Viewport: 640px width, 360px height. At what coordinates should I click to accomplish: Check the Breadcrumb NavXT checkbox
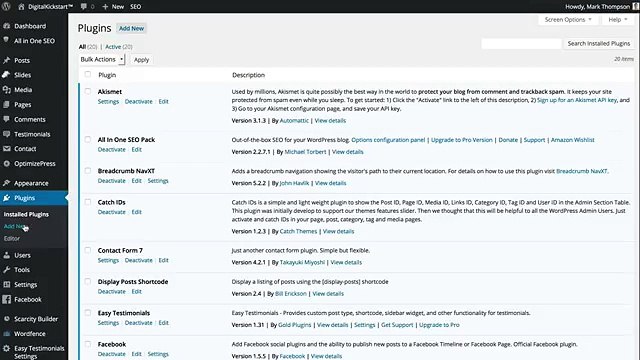coord(87,170)
